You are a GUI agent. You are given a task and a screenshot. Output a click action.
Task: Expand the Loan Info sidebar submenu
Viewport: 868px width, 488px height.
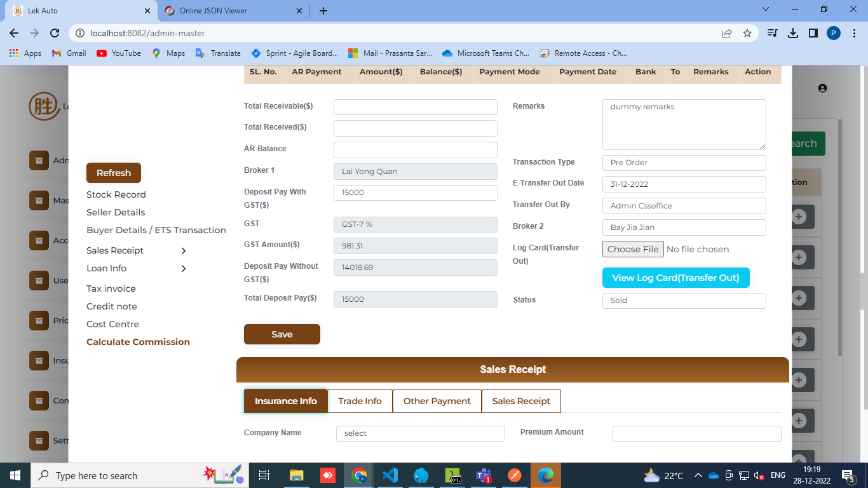point(184,269)
